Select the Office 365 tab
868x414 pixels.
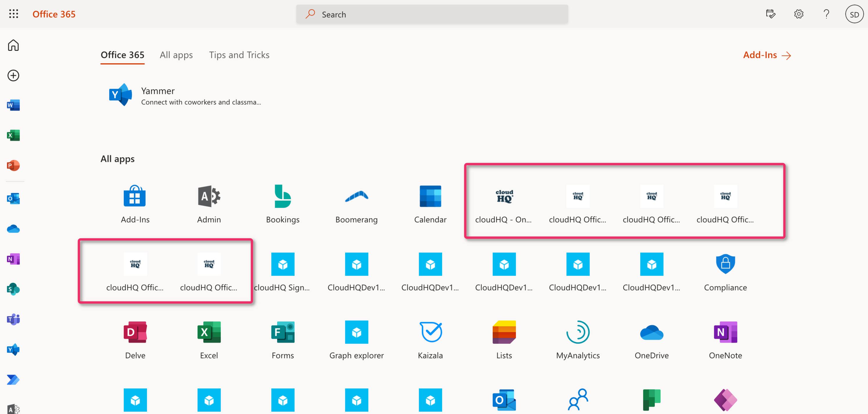point(122,55)
